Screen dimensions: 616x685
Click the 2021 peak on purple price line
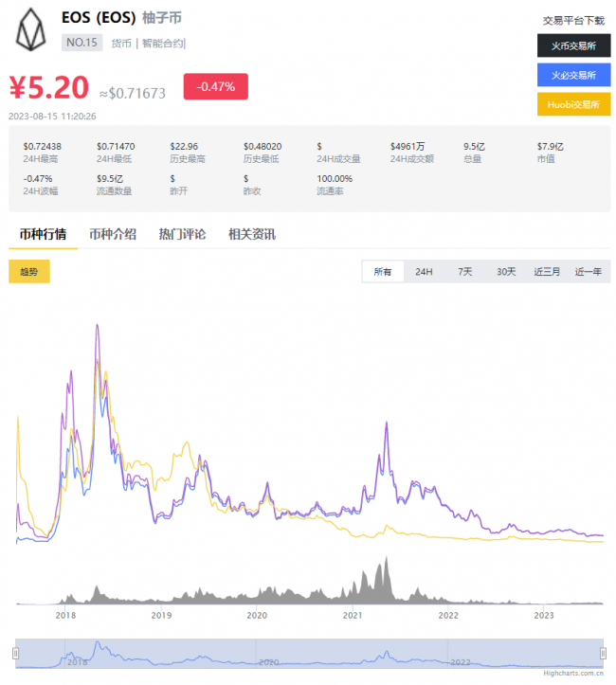coord(387,424)
